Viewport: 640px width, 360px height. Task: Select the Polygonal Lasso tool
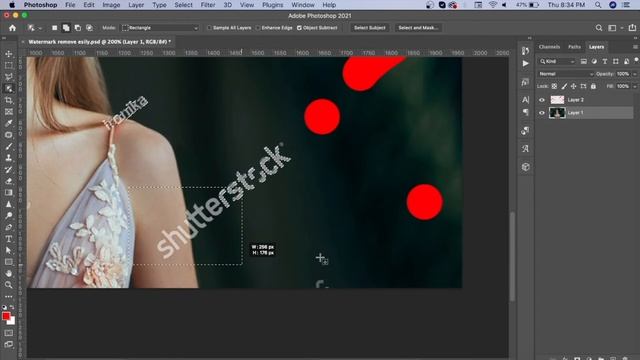(x=9, y=77)
